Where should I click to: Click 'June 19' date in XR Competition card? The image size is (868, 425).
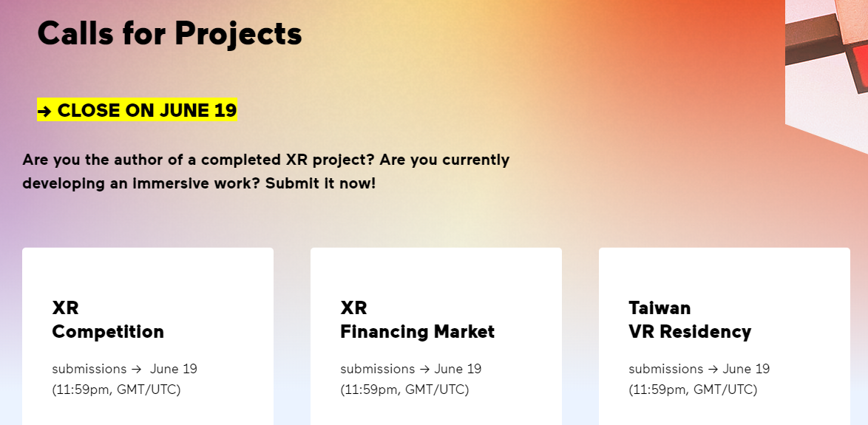[x=174, y=369]
